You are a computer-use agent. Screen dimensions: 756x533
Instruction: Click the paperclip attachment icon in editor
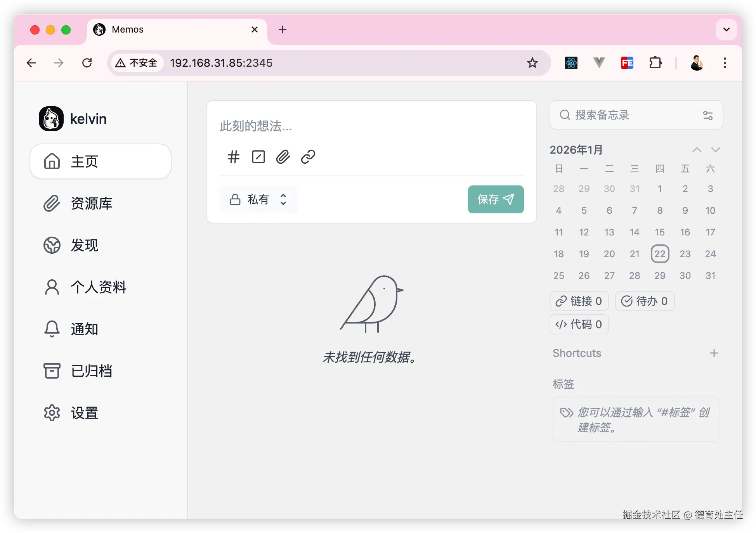pyautogui.click(x=283, y=157)
